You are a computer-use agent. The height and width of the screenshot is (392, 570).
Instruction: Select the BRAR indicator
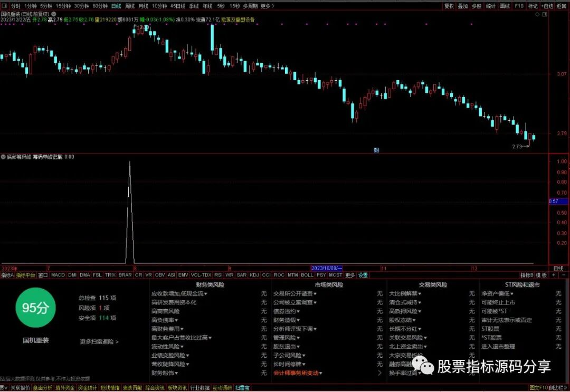click(x=125, y=275)
